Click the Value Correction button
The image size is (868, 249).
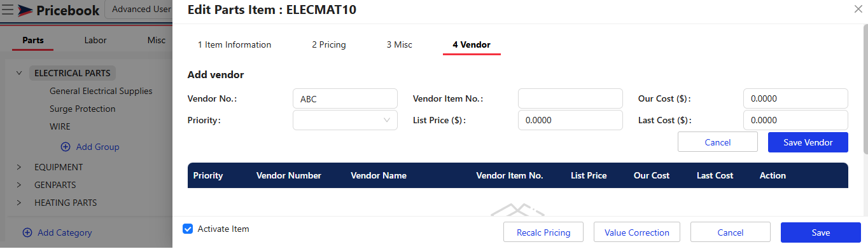pyautogui.click(x=637, y=232)
